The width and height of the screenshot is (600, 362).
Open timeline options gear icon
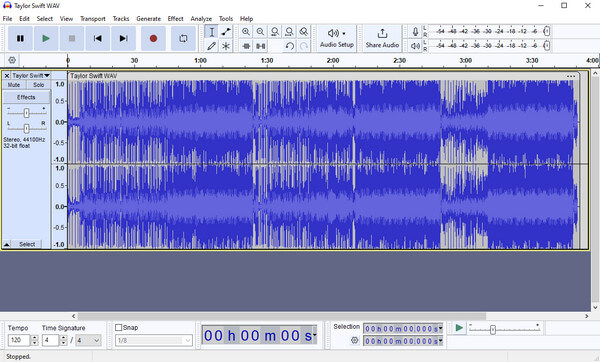(12, 60)
